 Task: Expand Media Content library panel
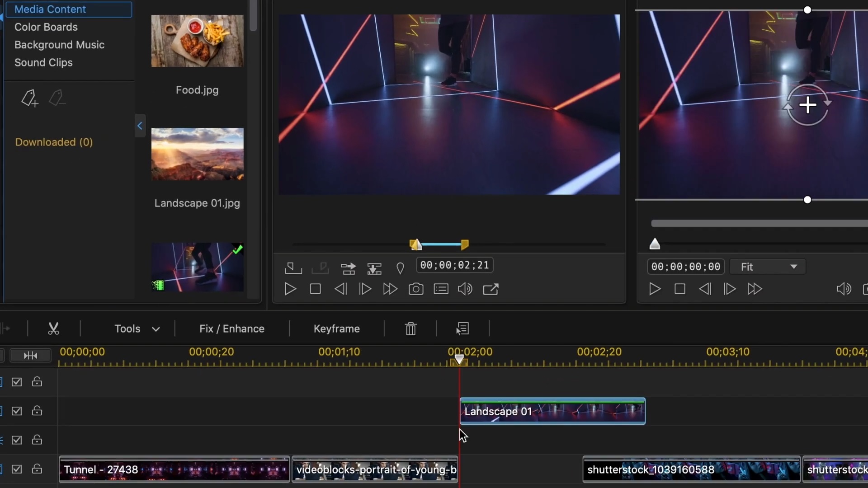[x=139, y=126]
